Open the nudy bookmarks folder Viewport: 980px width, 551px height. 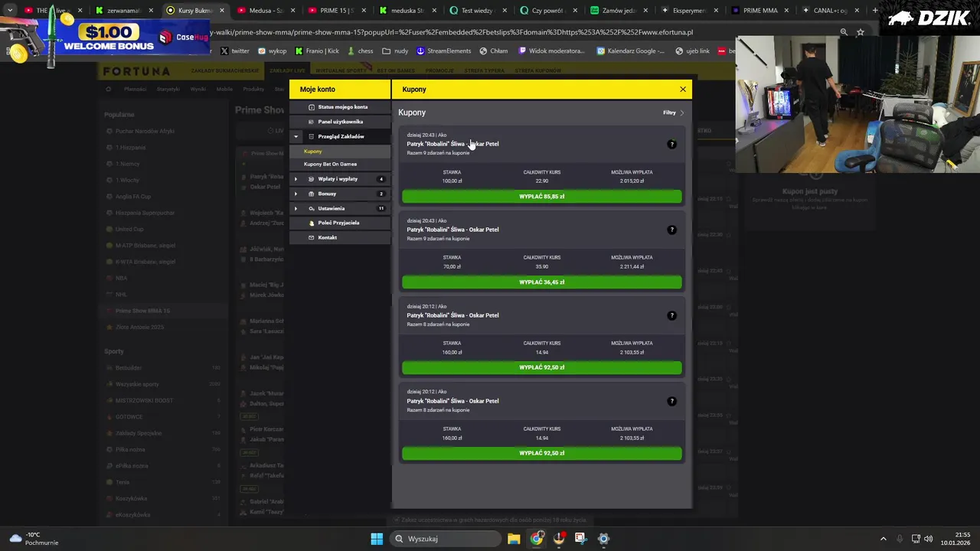(x=396, y=51)
